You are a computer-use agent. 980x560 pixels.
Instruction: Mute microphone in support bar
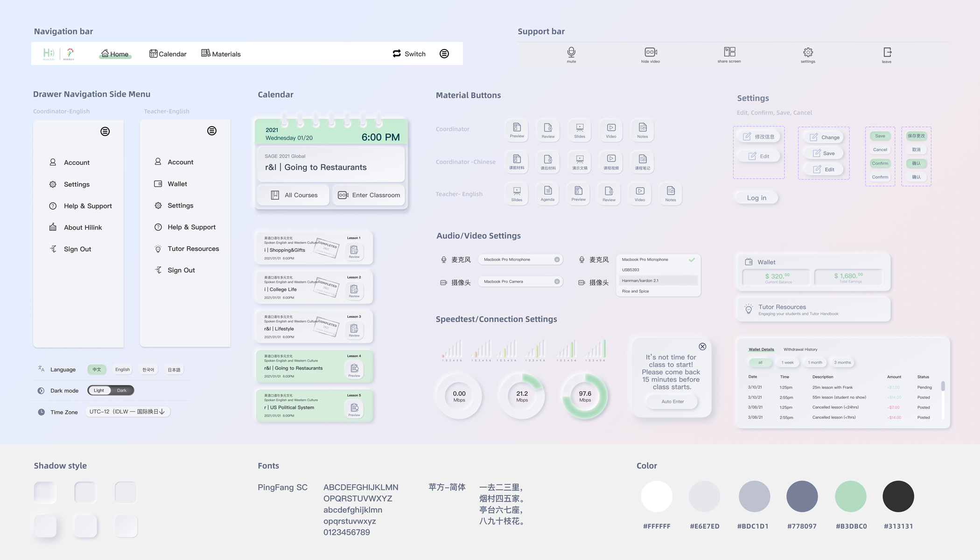(571, 52)
